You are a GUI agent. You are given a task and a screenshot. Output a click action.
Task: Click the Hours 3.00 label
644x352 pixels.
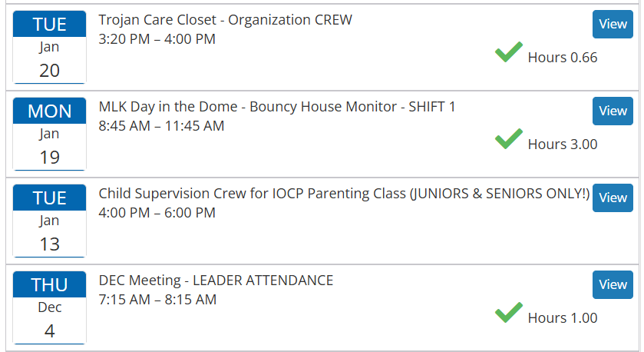562,144
